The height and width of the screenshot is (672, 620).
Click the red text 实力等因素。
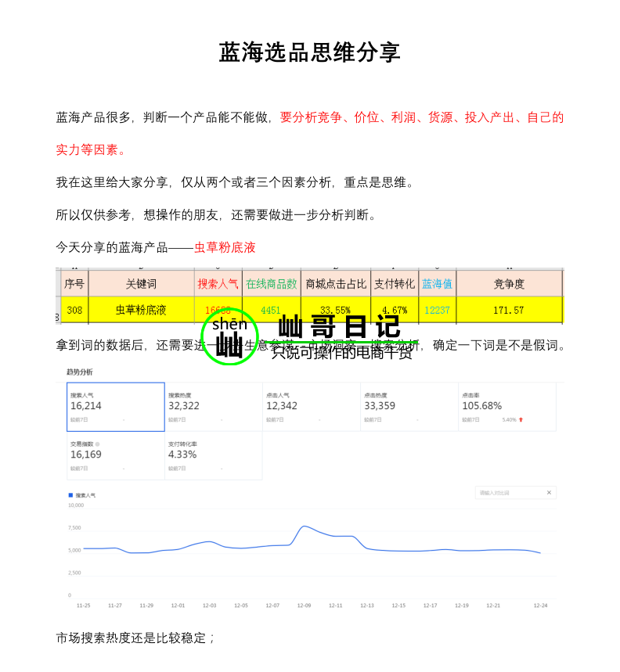(x=91, y=149)
